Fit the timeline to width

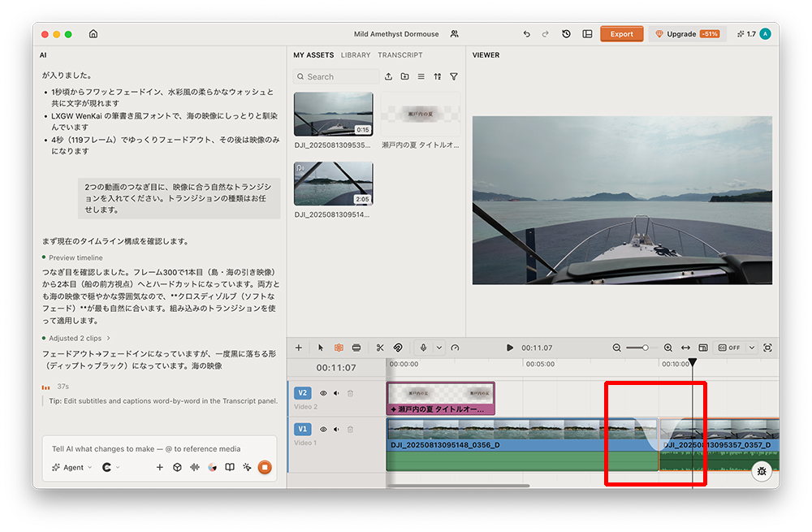685,348
